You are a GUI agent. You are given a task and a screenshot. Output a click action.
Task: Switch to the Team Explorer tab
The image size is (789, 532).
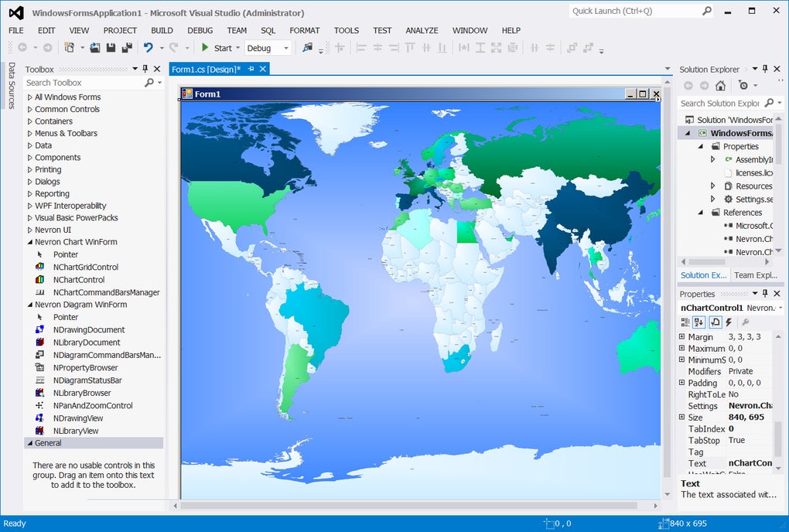756,275
